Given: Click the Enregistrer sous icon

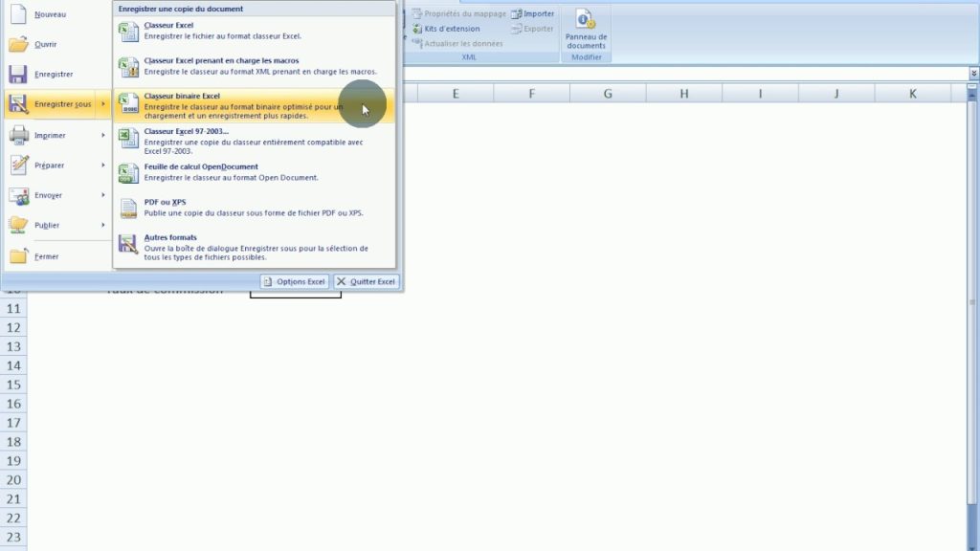Looking at the screenshot, I should click(18, 103).
